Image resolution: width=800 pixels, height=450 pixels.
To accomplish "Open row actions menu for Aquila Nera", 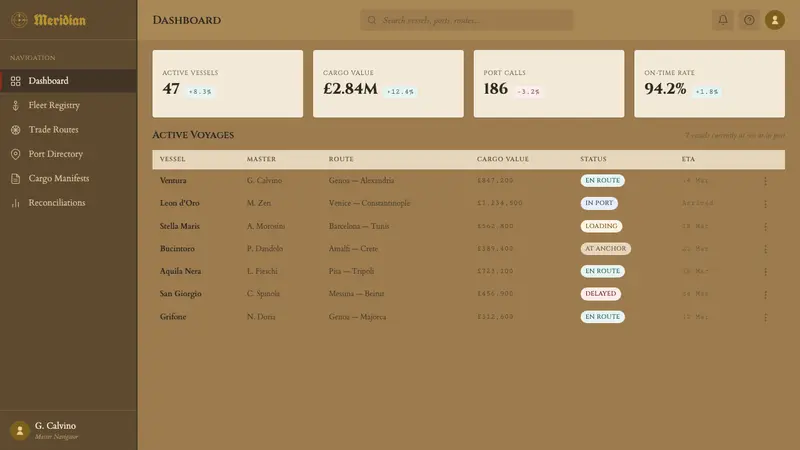I will click(765, 271).
